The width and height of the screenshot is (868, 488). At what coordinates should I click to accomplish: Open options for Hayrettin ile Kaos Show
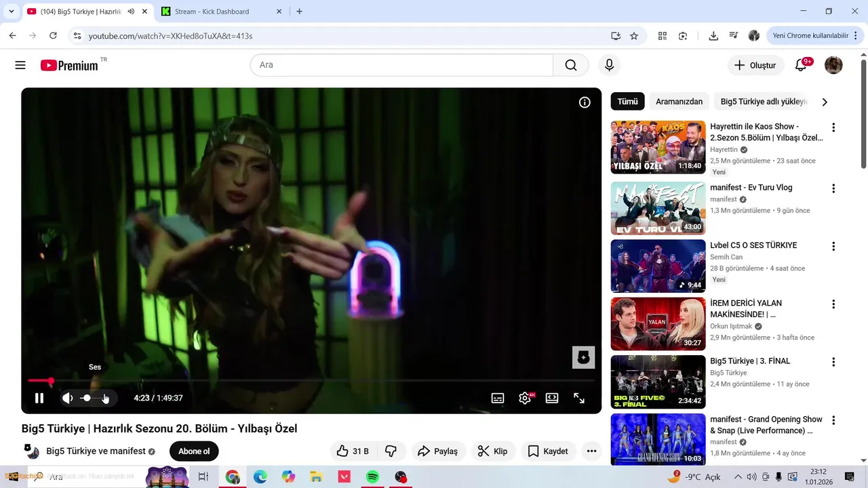pyautogui.click(x=833, y=127)
